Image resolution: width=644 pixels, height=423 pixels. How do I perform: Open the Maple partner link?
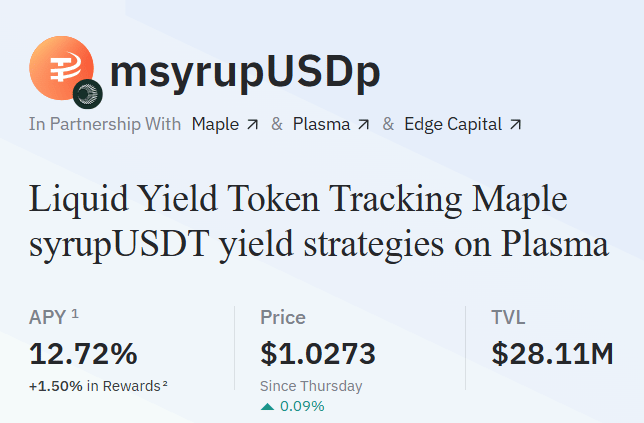pos(215,125)
